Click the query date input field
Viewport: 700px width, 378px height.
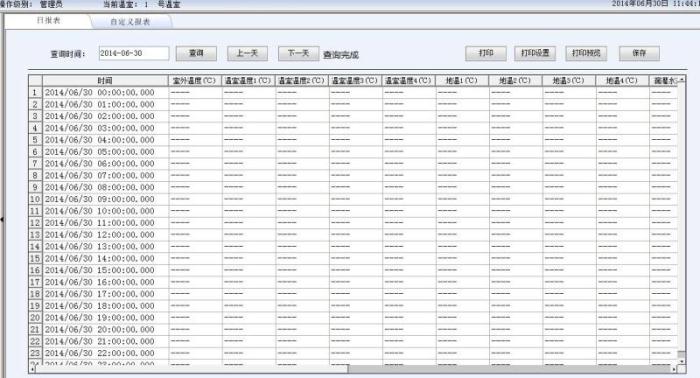pos(134,53)
